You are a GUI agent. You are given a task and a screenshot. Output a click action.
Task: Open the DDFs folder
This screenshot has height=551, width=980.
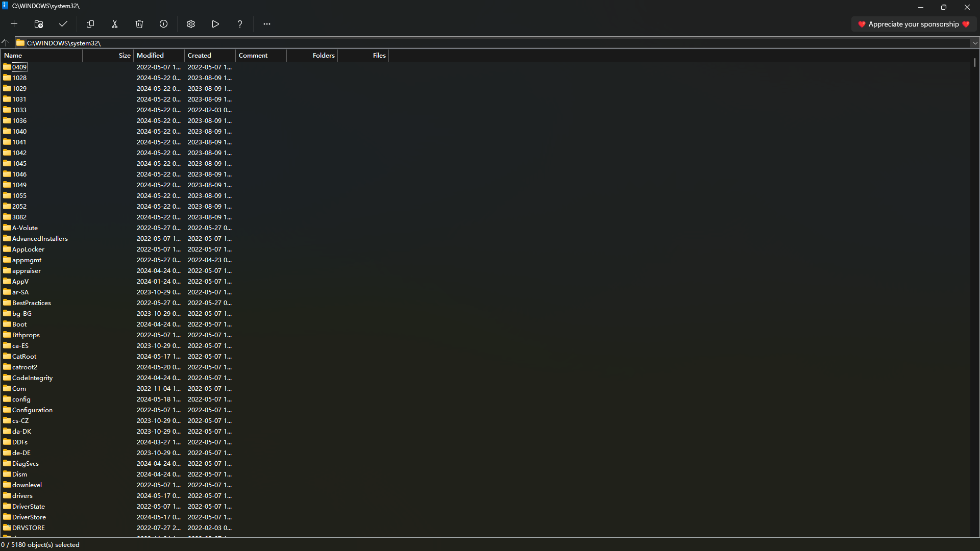pos(20,442)
